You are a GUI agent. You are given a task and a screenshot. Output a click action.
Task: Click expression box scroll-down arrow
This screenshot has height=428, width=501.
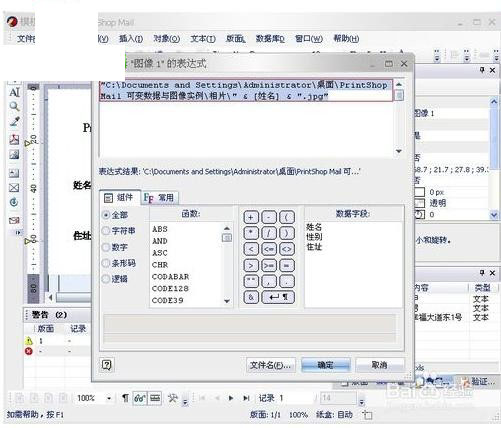click(x=399, y=151)
